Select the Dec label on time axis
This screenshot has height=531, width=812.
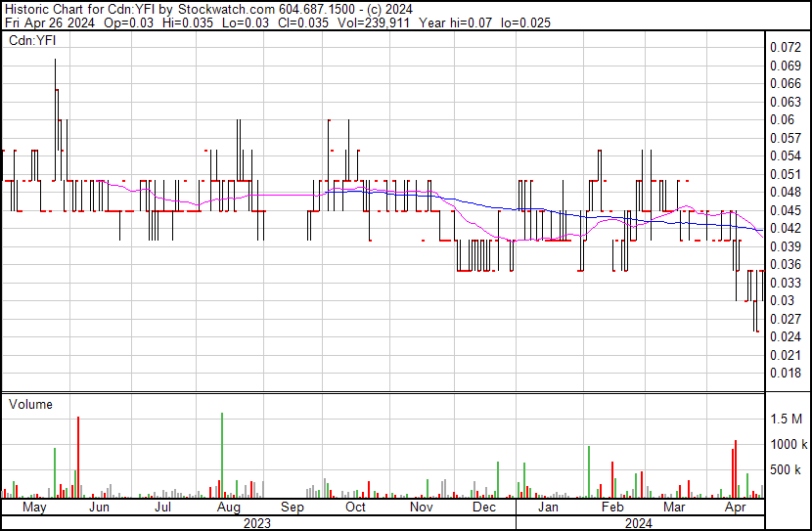484,508
